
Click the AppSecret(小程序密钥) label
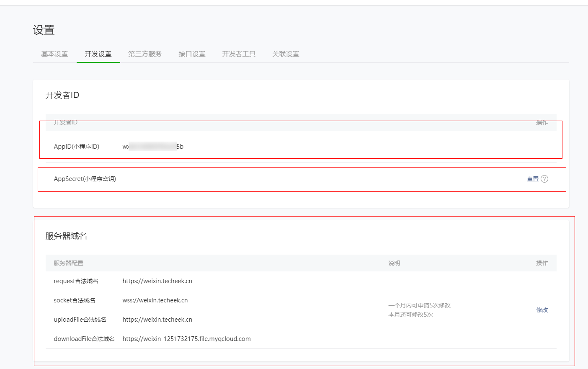(85, 179)
